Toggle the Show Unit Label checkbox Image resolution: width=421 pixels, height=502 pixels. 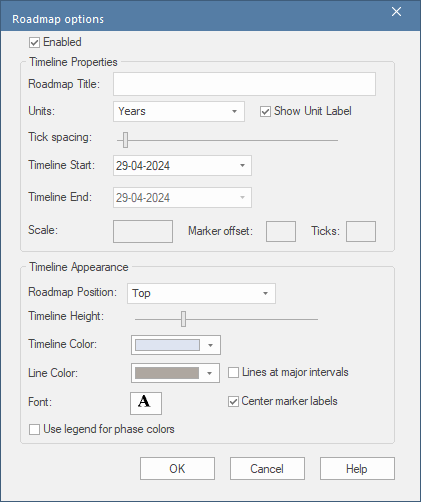click(265, 112)
